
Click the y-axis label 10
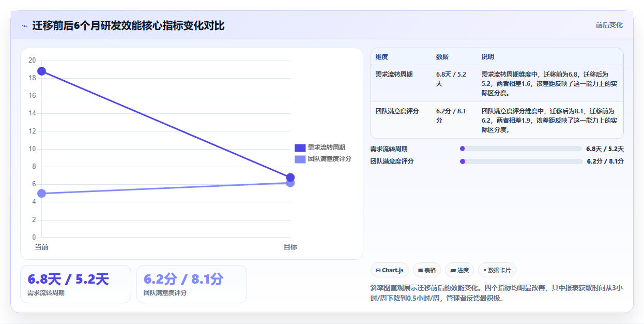click(x=32, y=149)
